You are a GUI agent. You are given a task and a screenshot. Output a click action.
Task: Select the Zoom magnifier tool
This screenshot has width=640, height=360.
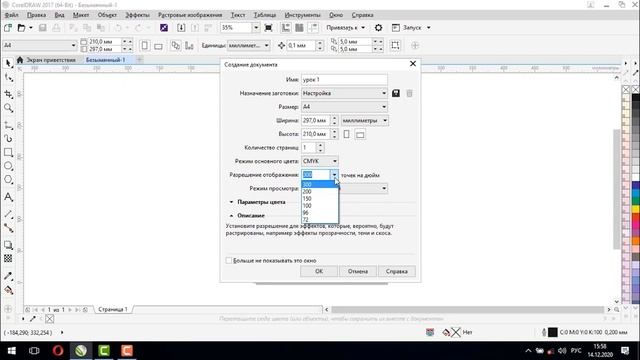click(8, 108)
